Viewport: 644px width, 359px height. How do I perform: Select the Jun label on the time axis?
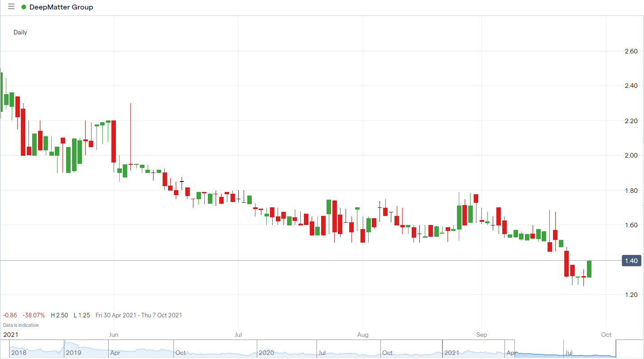coord(114,335)
